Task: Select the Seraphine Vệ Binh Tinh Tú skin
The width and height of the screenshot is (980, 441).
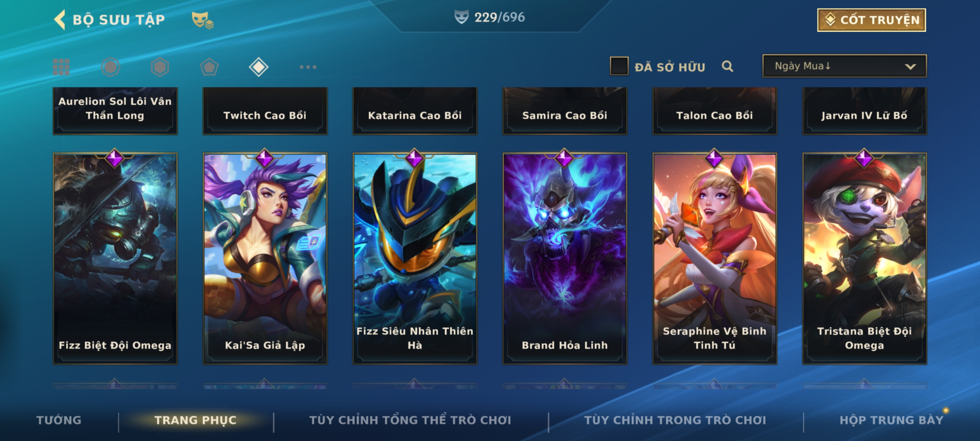Action: (715, 258)
